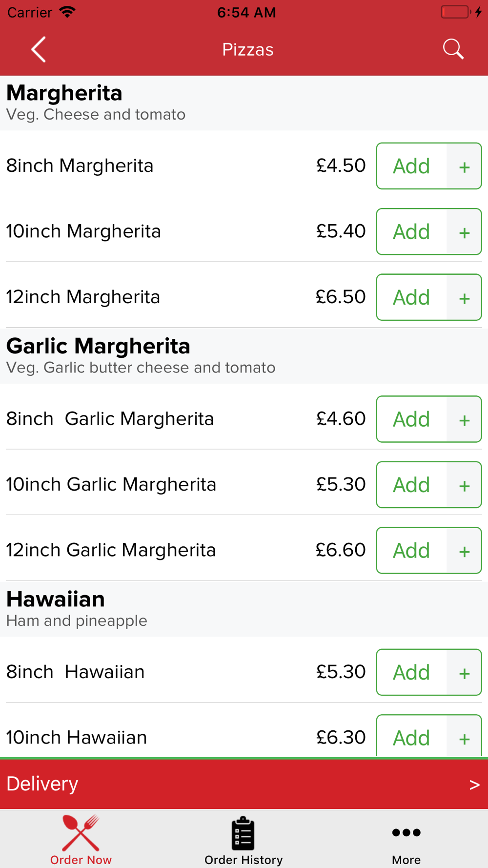Screen dimensions: 488x868
Task: Tap plus icon for 12inch Garlic Margherita
Action: 464,551
